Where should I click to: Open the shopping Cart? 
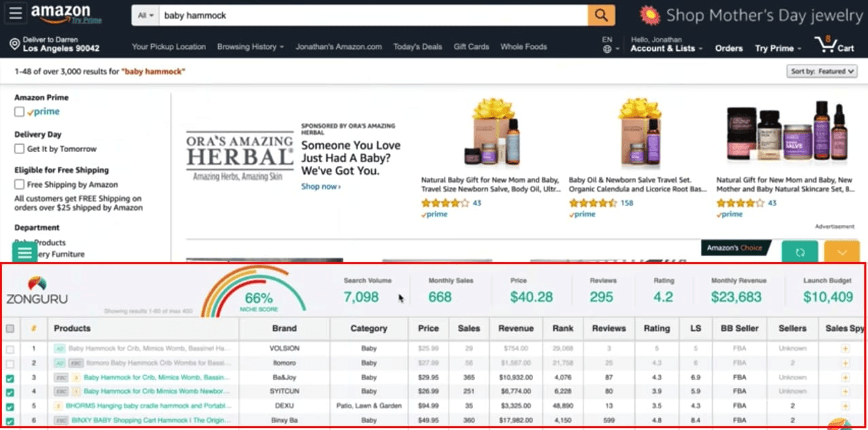tap(834, 46)
